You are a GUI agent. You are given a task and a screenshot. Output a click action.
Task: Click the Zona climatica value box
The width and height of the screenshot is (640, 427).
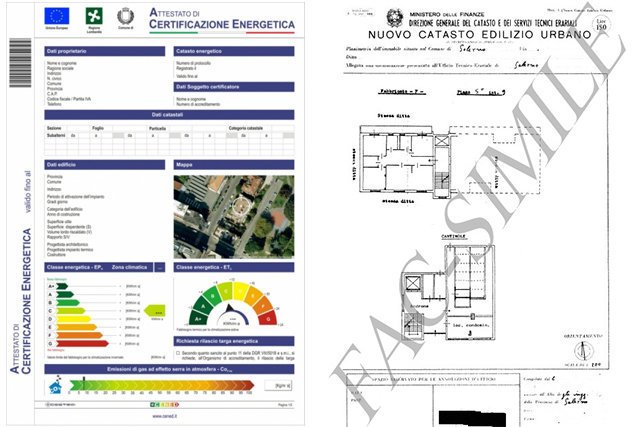[160, 267]
